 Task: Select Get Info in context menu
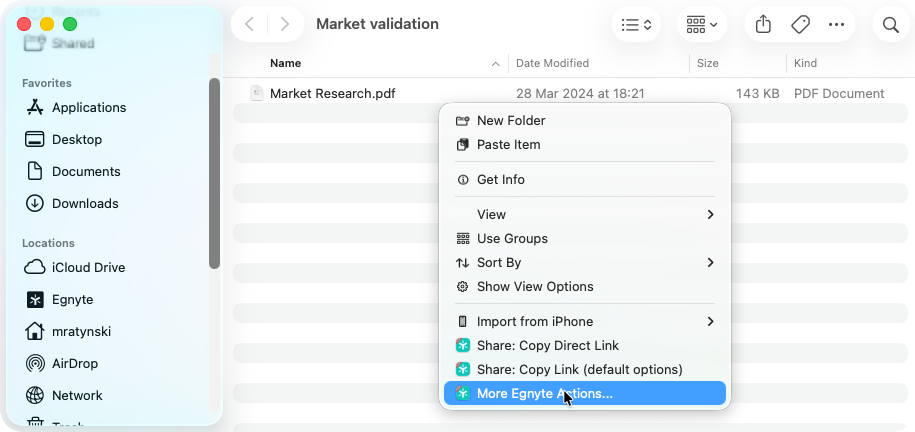[585, 180]
